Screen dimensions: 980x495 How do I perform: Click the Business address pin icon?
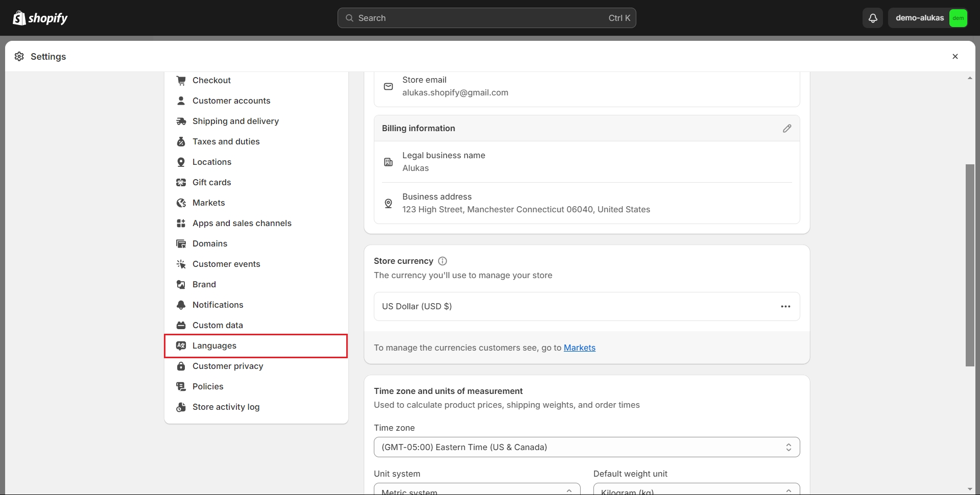(x=388, y=204)
